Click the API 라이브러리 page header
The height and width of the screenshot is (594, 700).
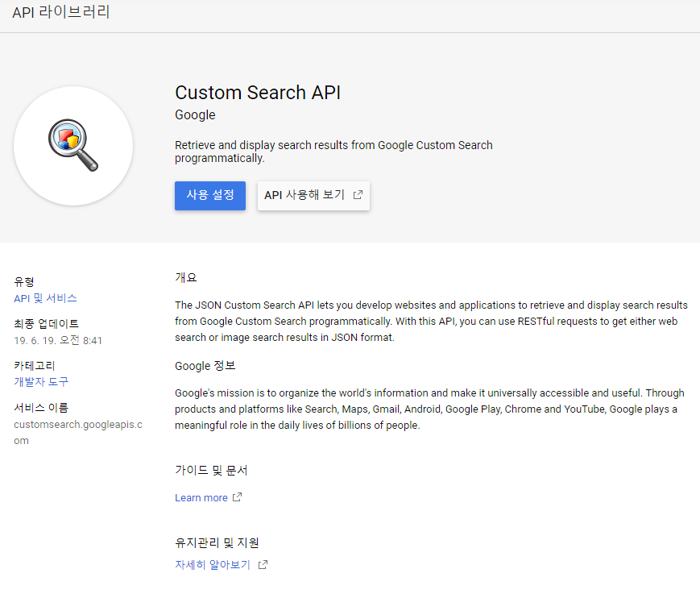coord(61,12)
